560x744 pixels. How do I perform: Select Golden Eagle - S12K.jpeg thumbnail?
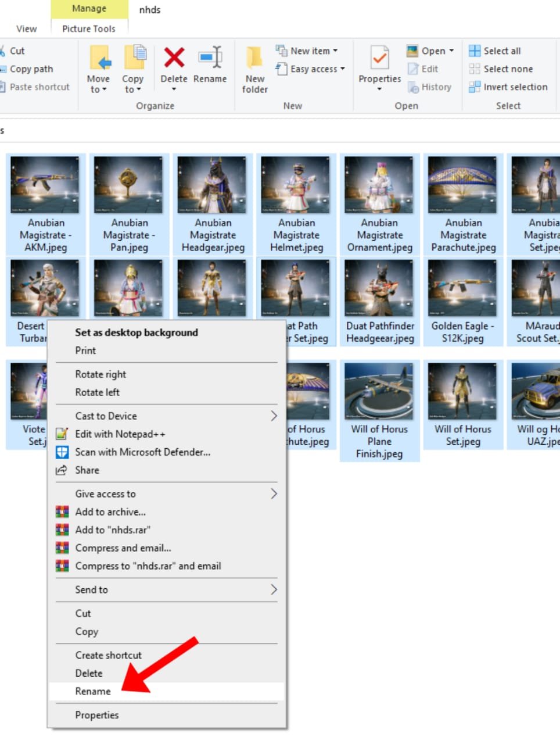coord(462,288)
